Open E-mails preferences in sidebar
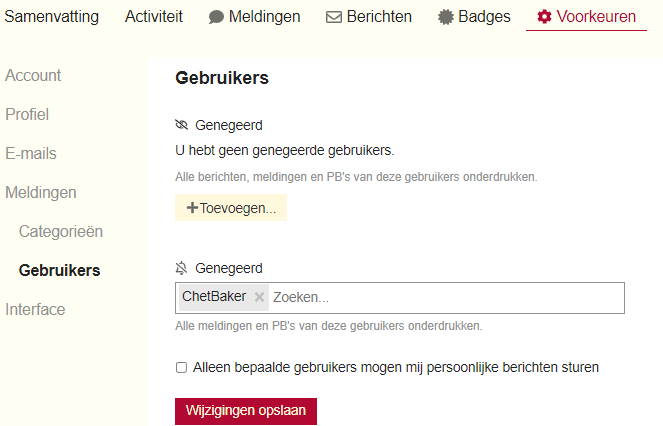The image size is (663, 426). coord(31,154)
